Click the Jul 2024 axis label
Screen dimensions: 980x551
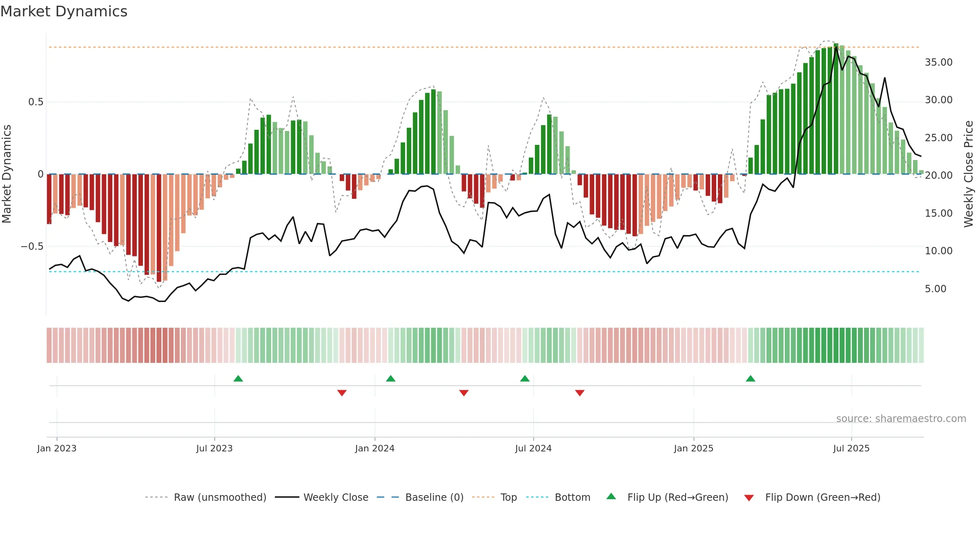click(533, 448)
